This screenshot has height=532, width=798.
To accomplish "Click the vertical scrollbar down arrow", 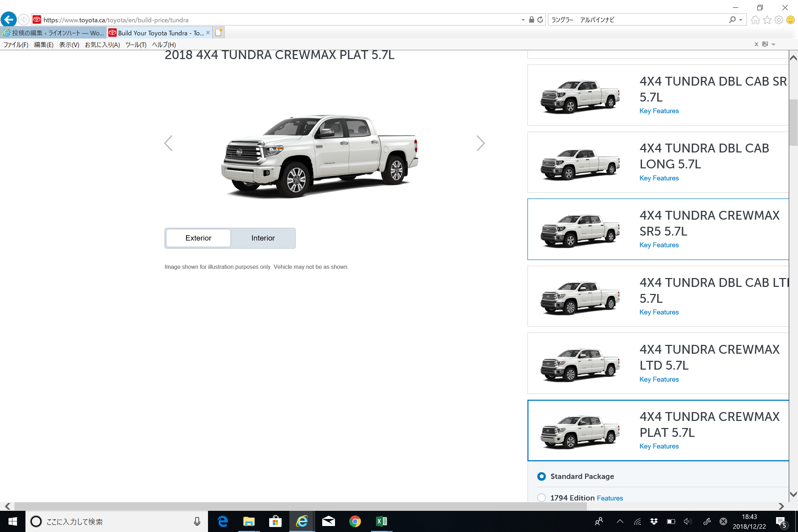I will (x=793, y=494).
